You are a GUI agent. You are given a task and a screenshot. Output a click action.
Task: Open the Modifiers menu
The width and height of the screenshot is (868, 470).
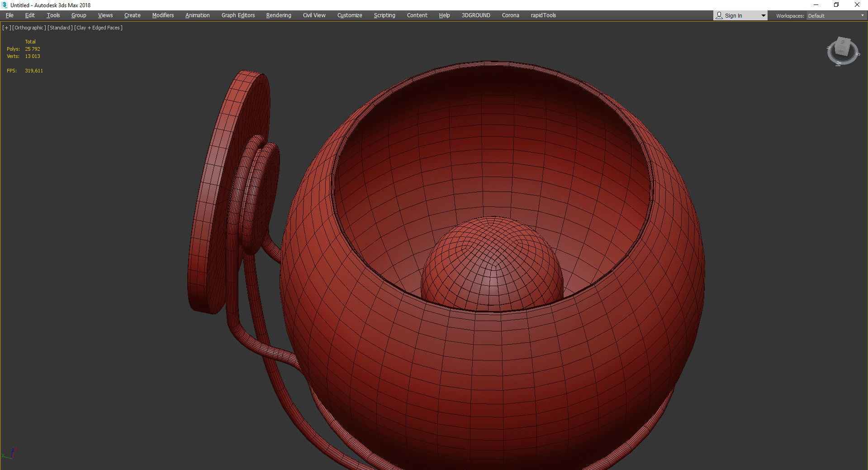pyautogui.click(x=163, y=15)
